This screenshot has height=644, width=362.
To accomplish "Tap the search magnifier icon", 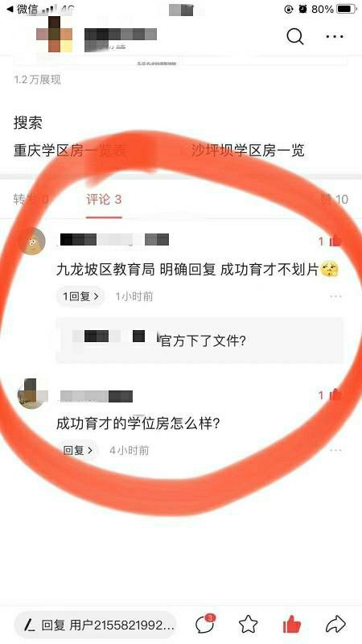I will click(295, 36).
